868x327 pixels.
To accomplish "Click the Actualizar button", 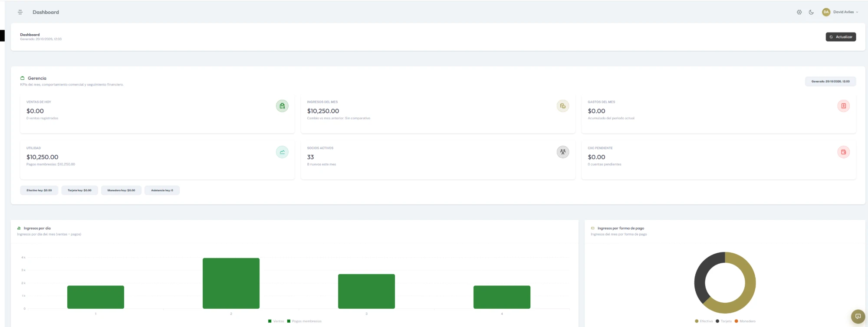I will pos(841,37).
